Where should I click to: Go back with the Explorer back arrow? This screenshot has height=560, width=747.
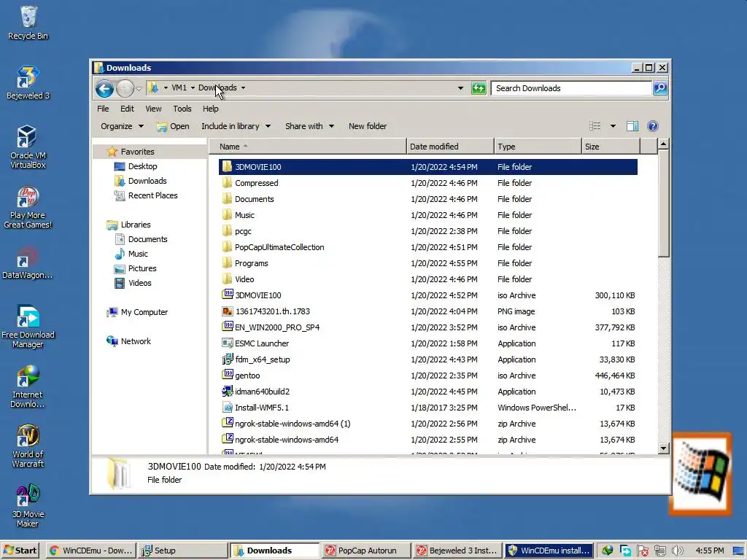104,88
